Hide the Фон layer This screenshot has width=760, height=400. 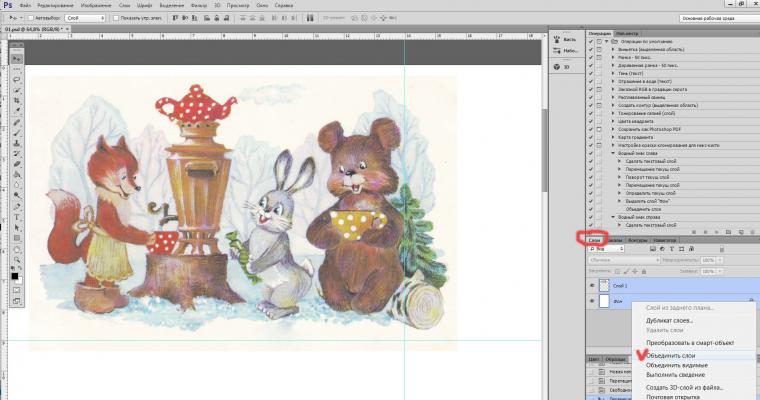point(592,301)
